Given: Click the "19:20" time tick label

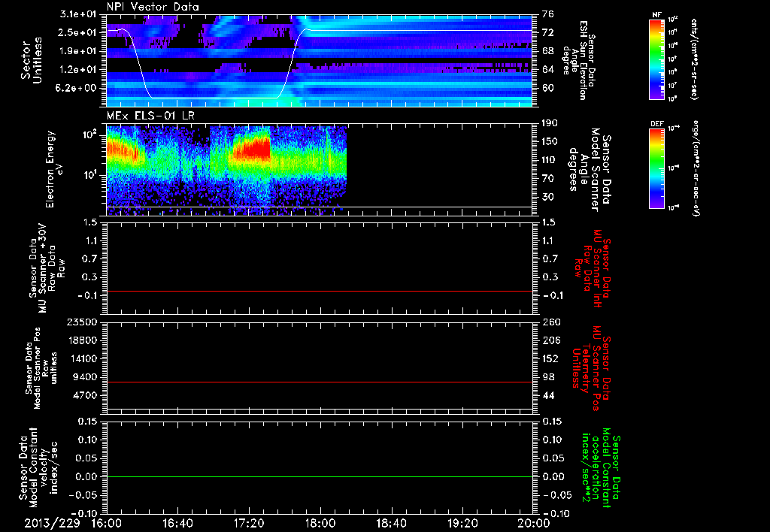Looking at the screenshot, I should (462, 523).
